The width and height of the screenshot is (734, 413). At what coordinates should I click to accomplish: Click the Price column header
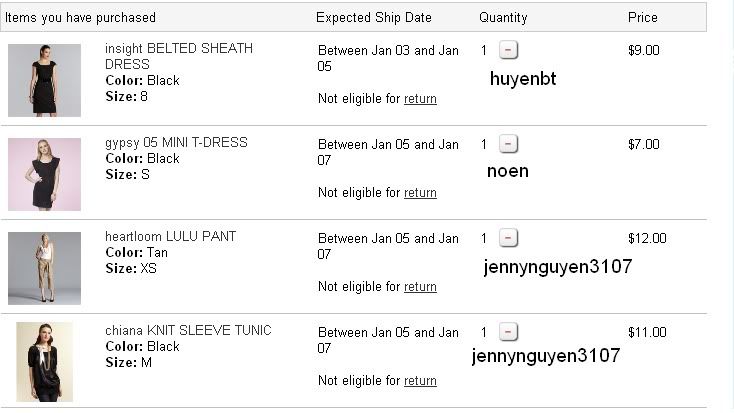coord(642,17)
